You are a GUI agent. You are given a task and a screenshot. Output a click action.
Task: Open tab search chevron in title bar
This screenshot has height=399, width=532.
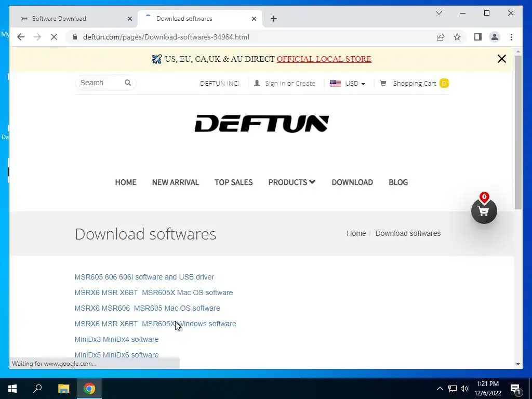click(439, 13)
